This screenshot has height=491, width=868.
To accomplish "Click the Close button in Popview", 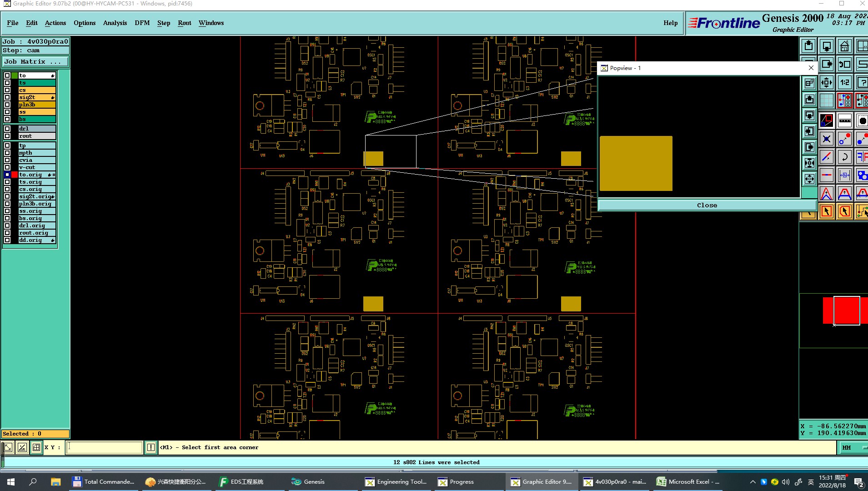I will (707, 205).
